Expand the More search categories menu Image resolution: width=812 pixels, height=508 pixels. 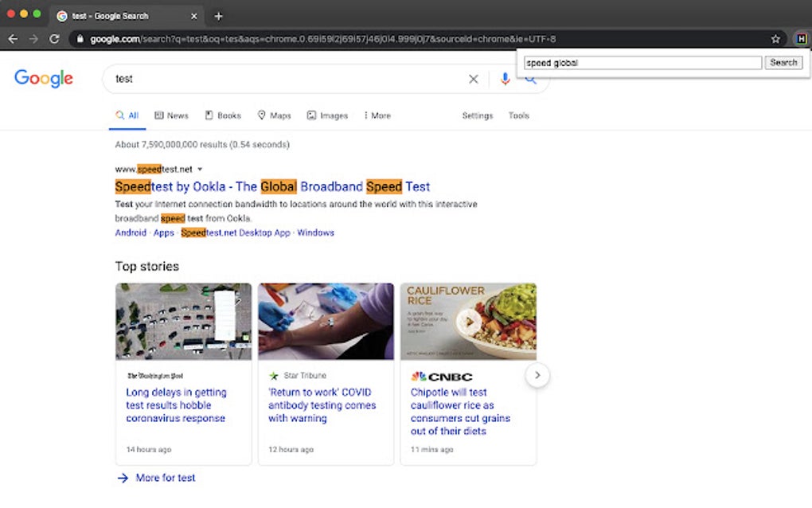click(376, 115)
